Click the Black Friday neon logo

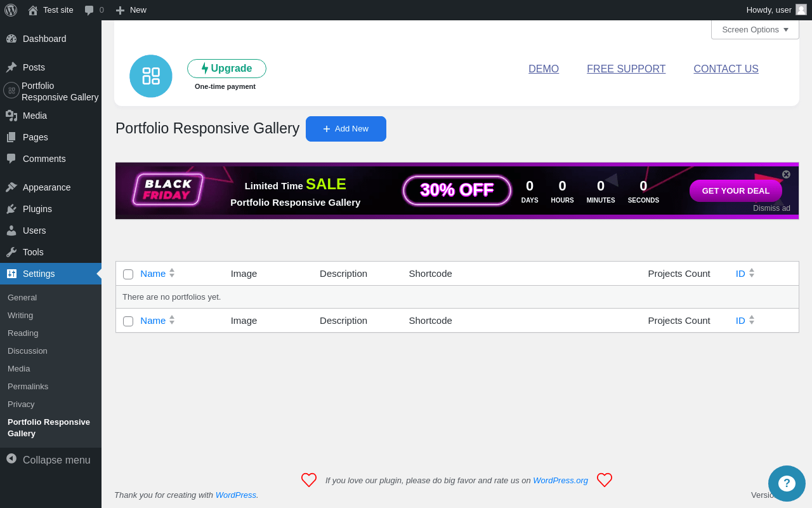167,189
